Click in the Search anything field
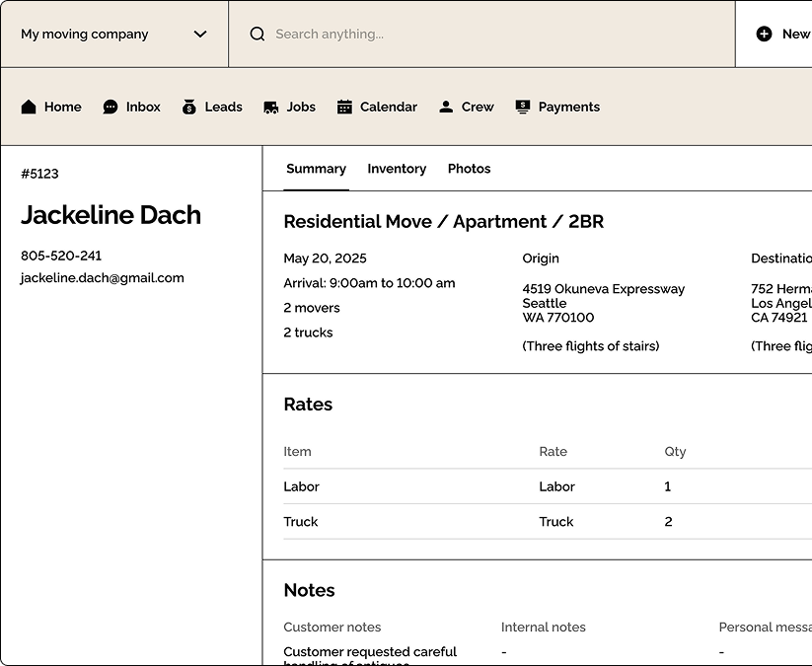 click(x=493, y=34)
